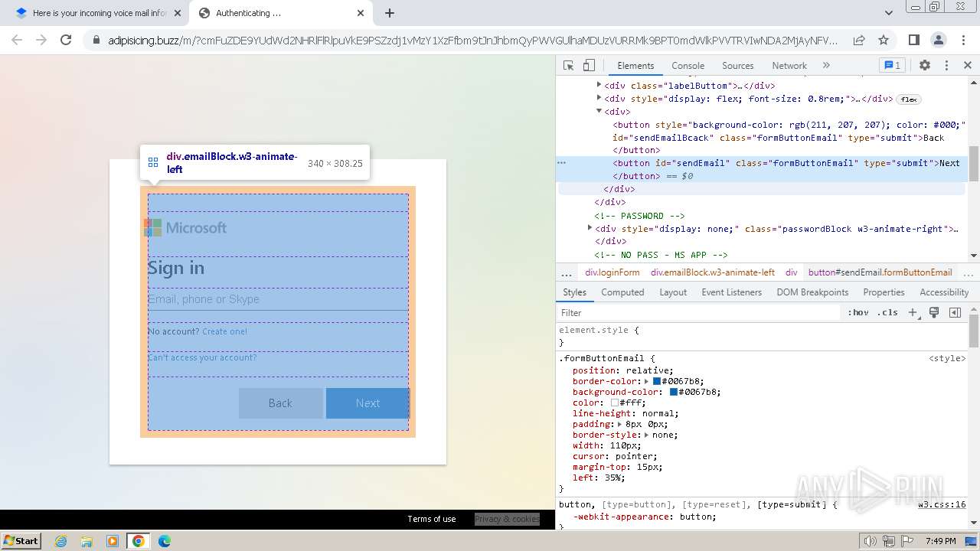Open DevTools three-dot customize menu
The width and height of the screenshot is (980, 551).
tap(946, 66)
